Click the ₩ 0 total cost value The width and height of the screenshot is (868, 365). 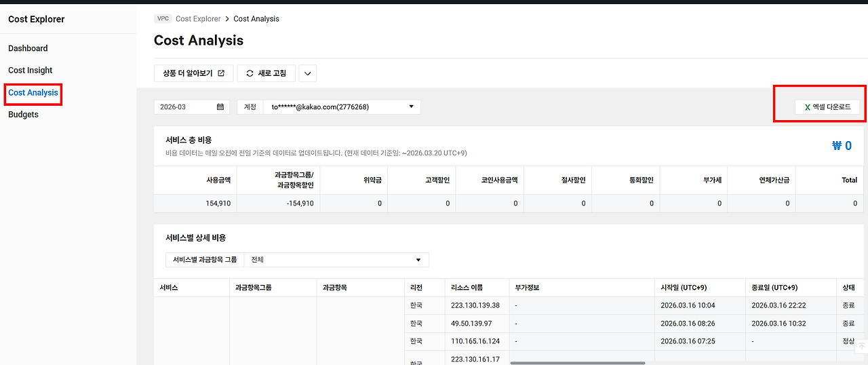pyautogui.click(x=842, y=145)
